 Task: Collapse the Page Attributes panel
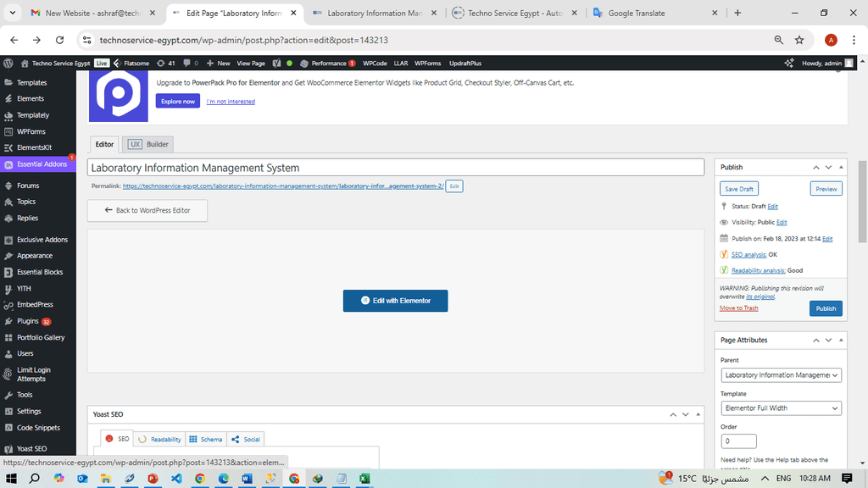pyautogui.click(x=841, y=341)
